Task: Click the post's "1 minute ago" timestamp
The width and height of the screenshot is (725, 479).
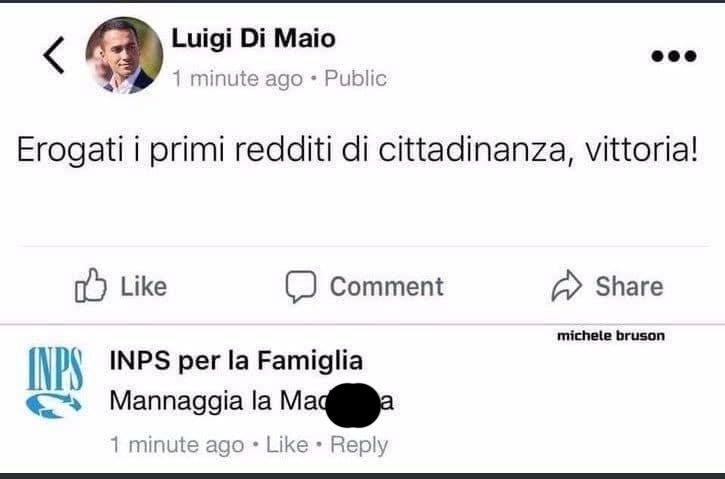Action: 237,78
